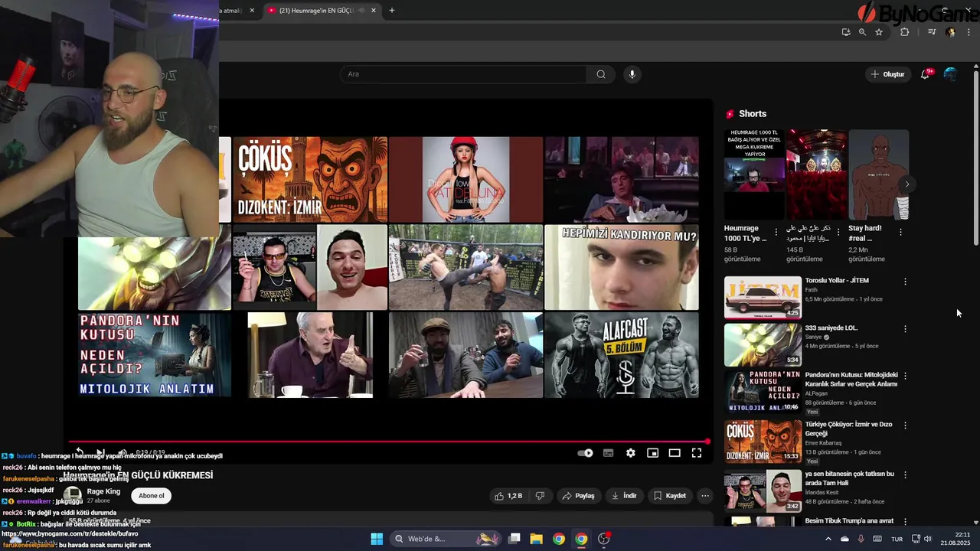Open 'ya sen bitanesin çok tatlısın' video
980x551 pixels.
[849, 478]
